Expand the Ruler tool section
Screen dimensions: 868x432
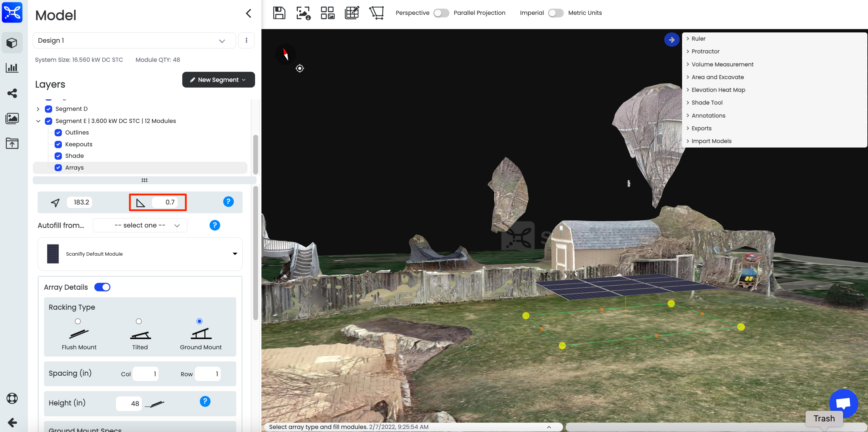tap(698, 39)
